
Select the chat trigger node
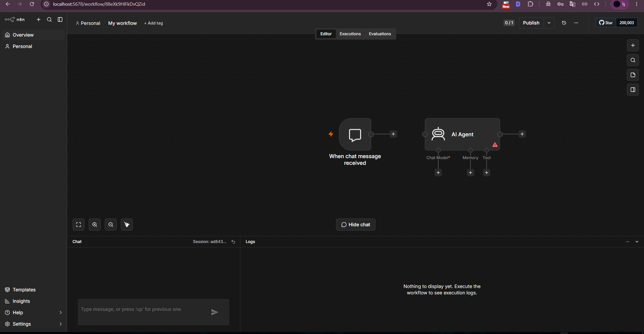[x=355, y=134]
